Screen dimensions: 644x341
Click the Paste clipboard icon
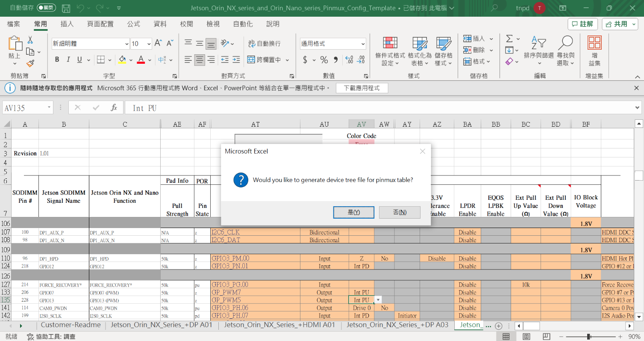[x=15, y=43]
